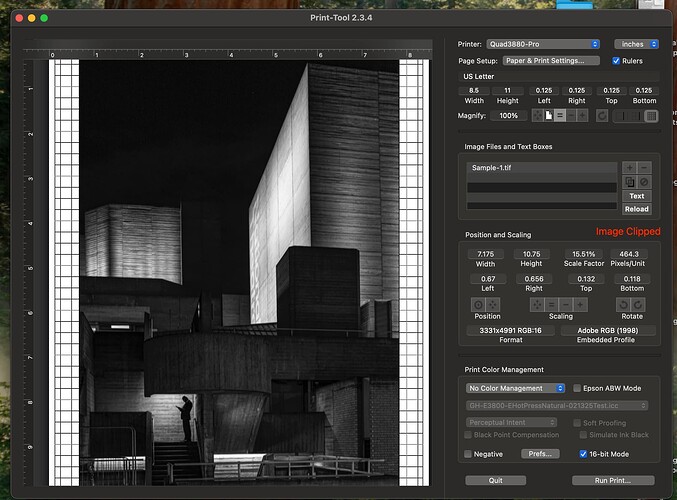The width and height of the screenshot is (677, 500).
Task: Expand the No Color Management dropdown
Action: coord(516,388)
